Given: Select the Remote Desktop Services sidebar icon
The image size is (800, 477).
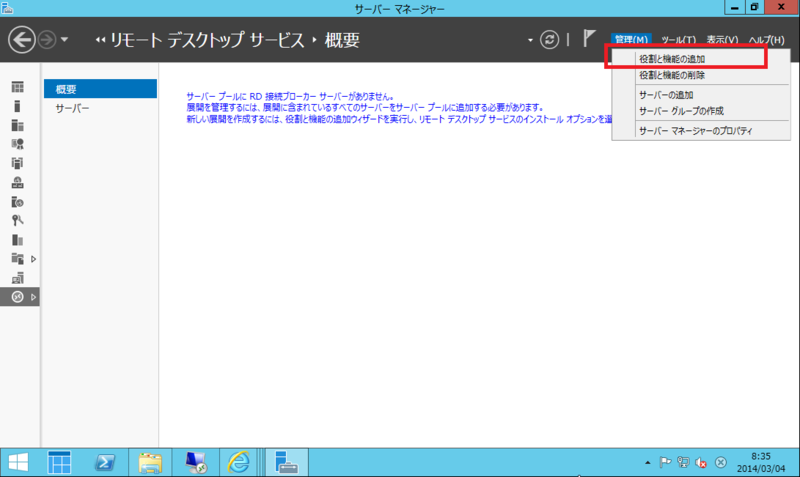Looking at the screenshot, I should coord(17,297).
